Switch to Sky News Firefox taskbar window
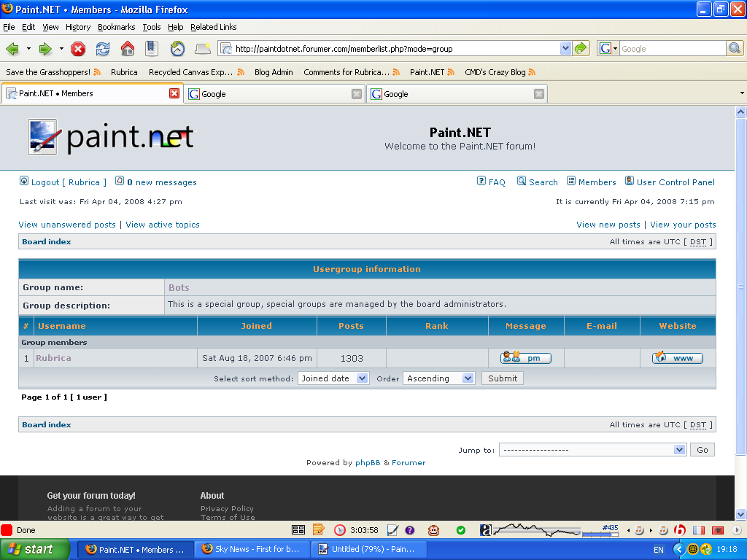The image size is (747, 560). 252,549
